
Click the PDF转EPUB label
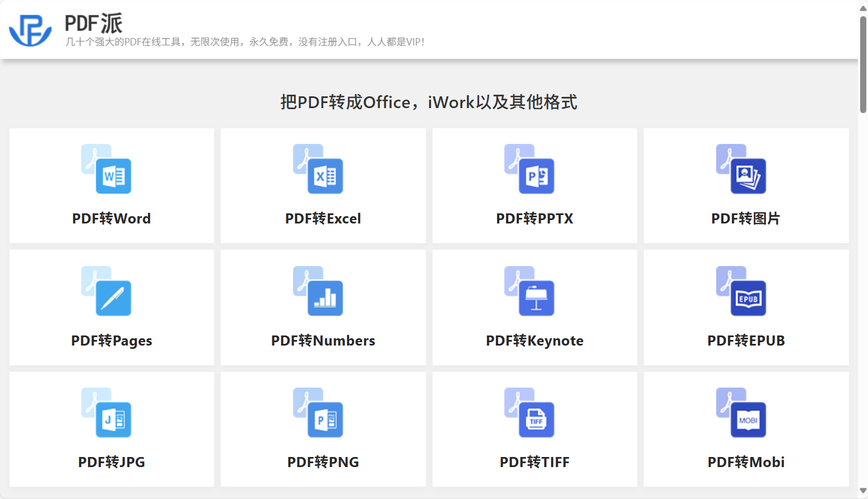pyautogui.click(x=746, y=341)
